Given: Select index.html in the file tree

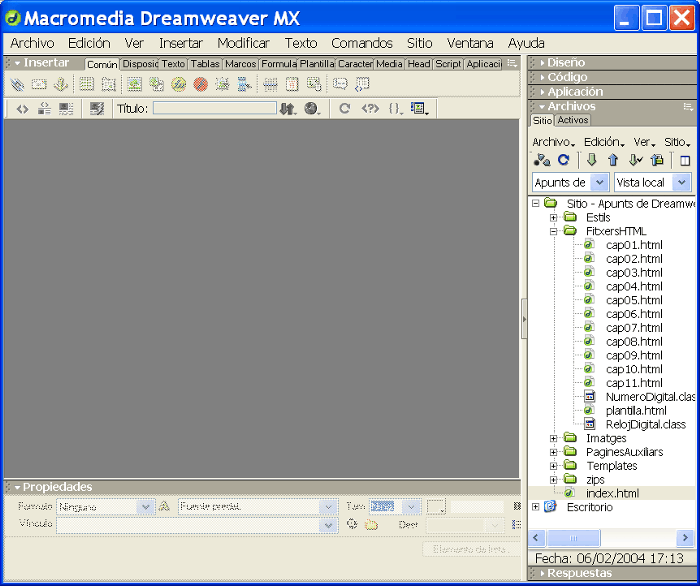Looking at the screenshot, I should 612,494.
